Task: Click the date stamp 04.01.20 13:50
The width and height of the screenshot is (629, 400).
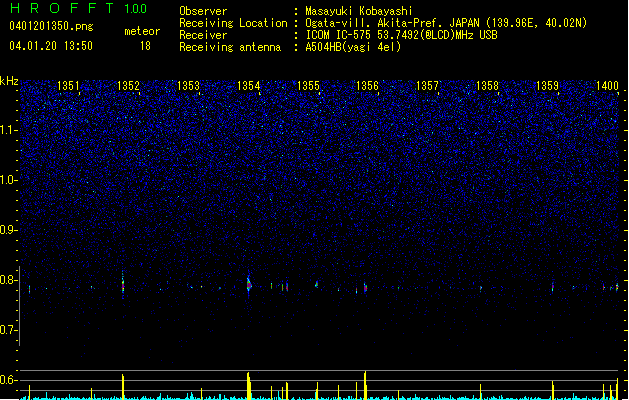Action: (x=51, y=46)
